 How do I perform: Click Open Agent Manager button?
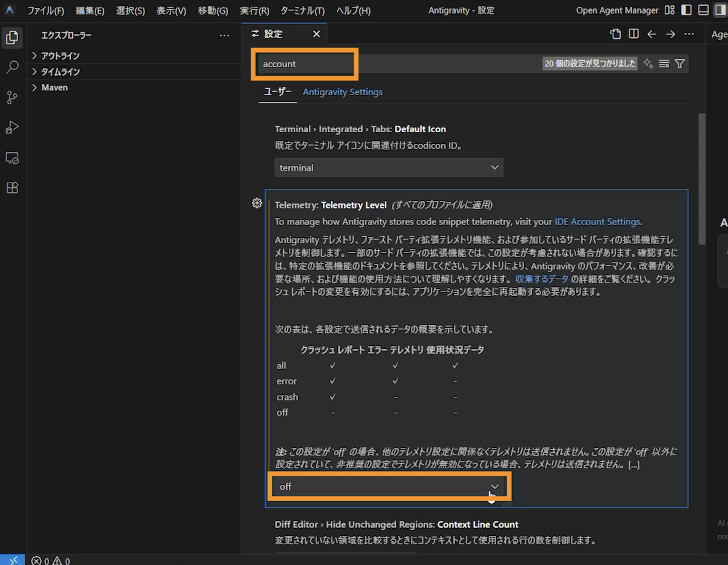tap(617, 10)
